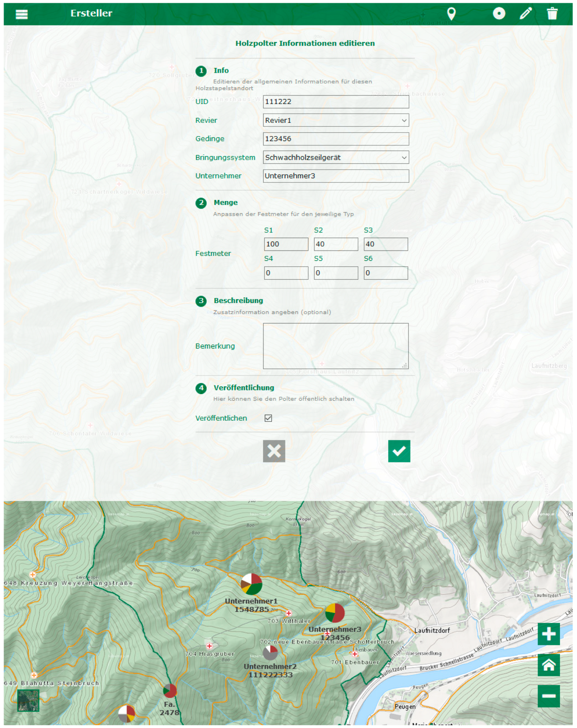The image size is (577, 728).
Task: Toggle the Veröffentlichen checkbox
Action: tap(268, 418)
